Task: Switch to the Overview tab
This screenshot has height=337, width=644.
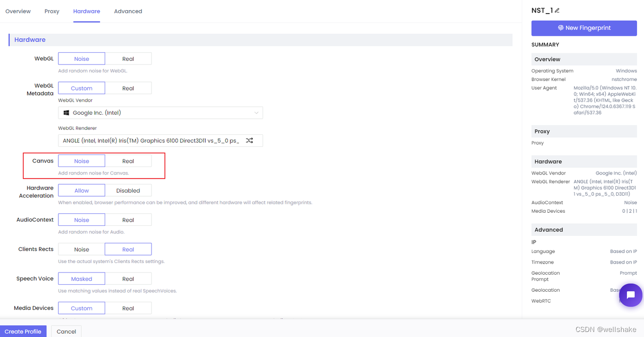Action: click(18, 11)
